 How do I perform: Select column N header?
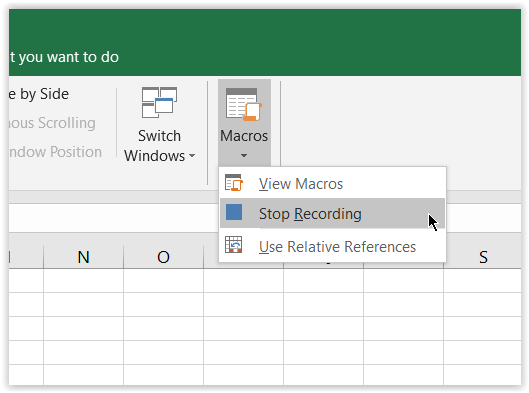(83, 257)
